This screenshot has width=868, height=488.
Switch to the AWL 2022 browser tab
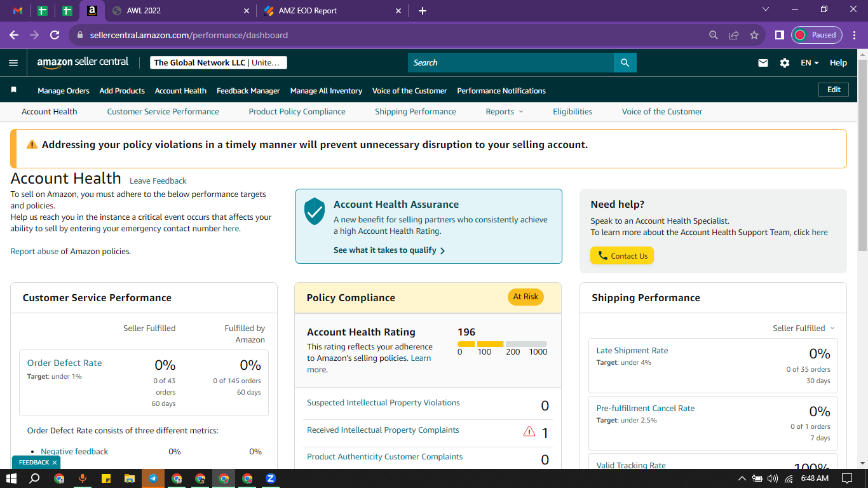[180, 11]
